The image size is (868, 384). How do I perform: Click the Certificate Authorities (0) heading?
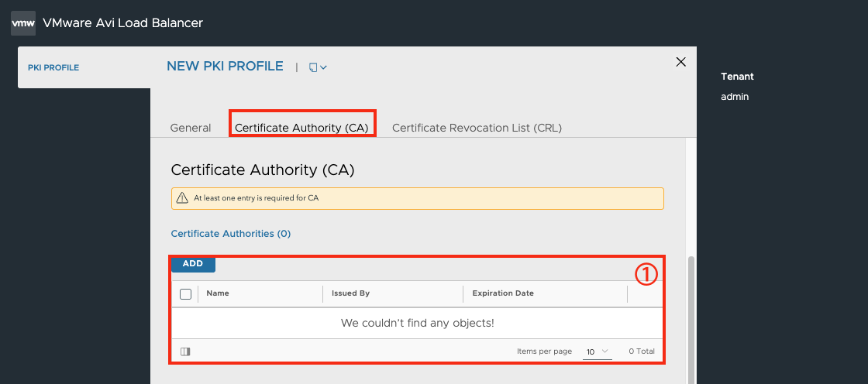pos(231,234)
